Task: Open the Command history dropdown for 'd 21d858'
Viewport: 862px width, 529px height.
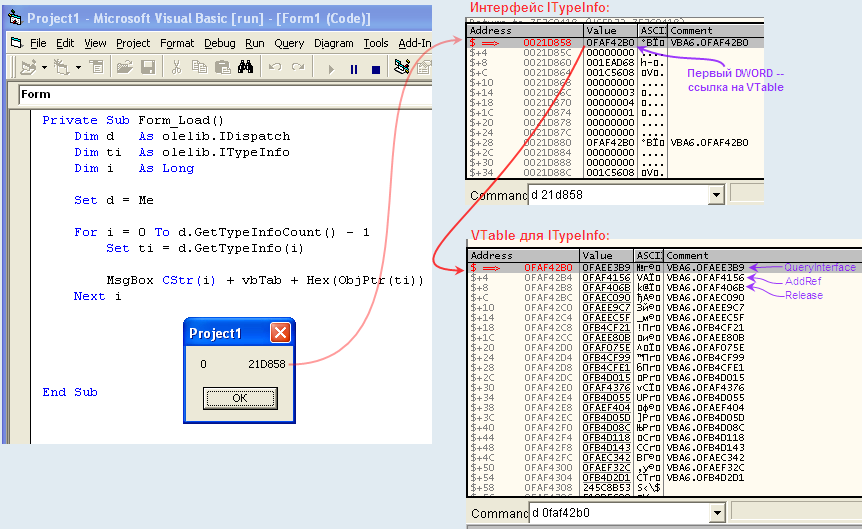Action: 717,193
